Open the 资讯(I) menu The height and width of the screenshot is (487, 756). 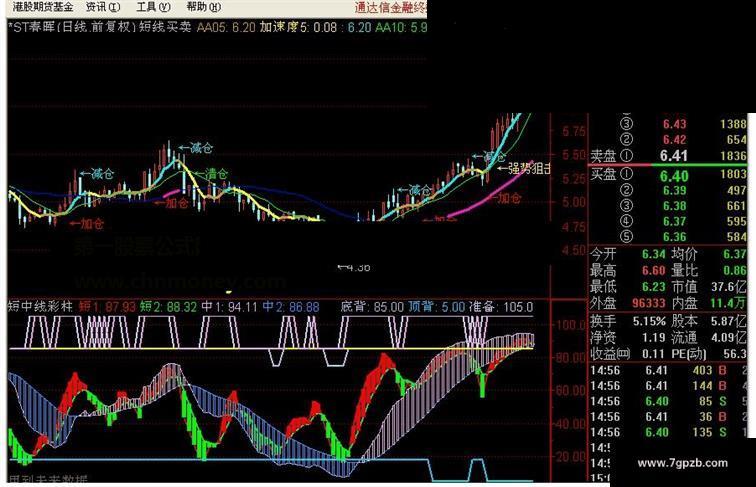coord(103,7)
